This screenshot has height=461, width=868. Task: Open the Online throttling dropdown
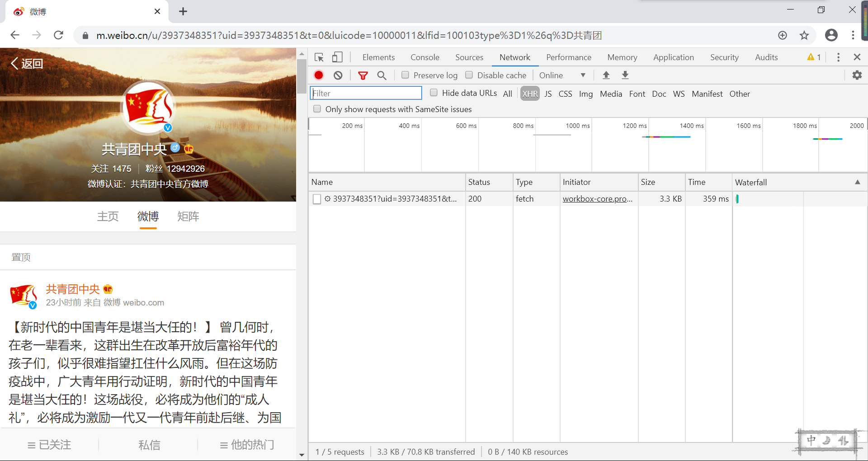[562, 75]
